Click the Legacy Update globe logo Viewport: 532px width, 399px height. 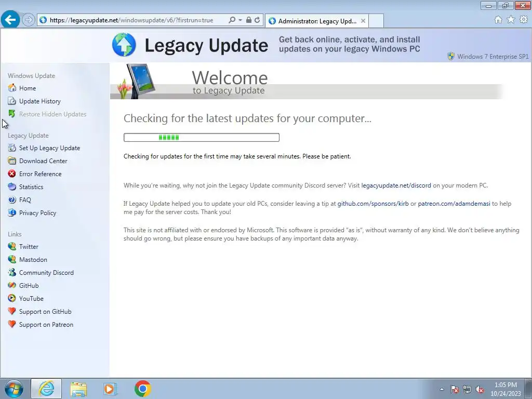pos(124,45)
